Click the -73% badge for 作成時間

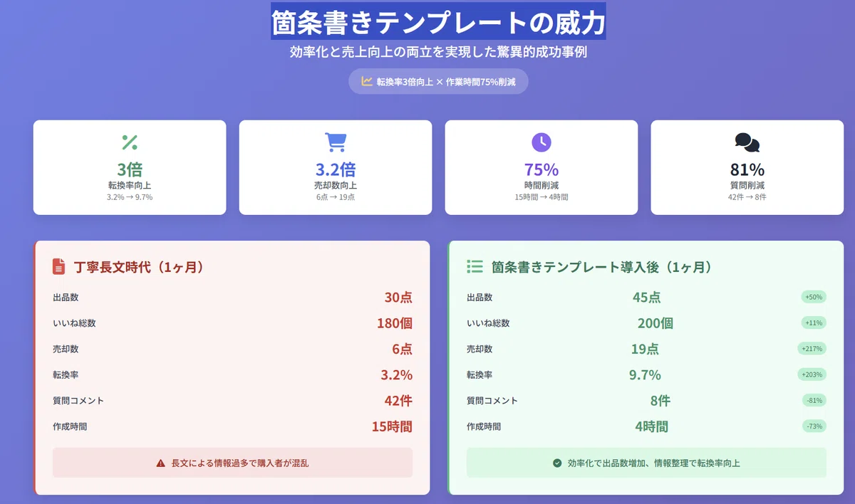pos(814,426)
